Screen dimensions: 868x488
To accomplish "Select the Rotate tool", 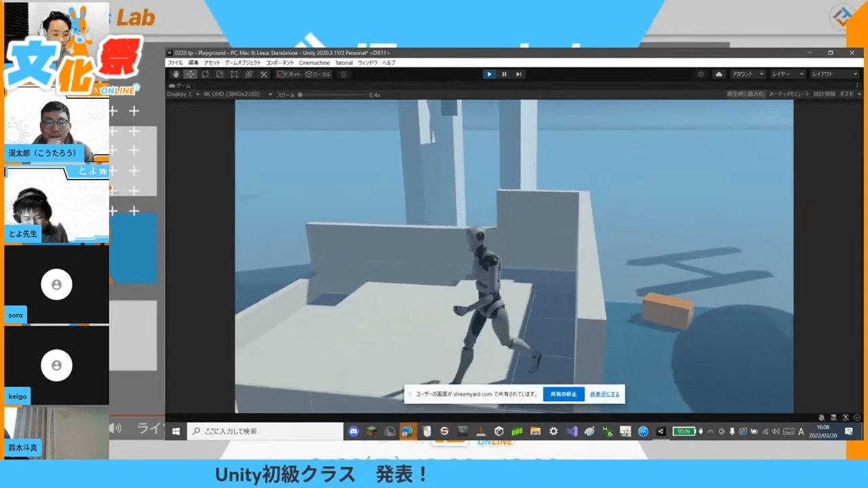I will click(x=205, y=74).
